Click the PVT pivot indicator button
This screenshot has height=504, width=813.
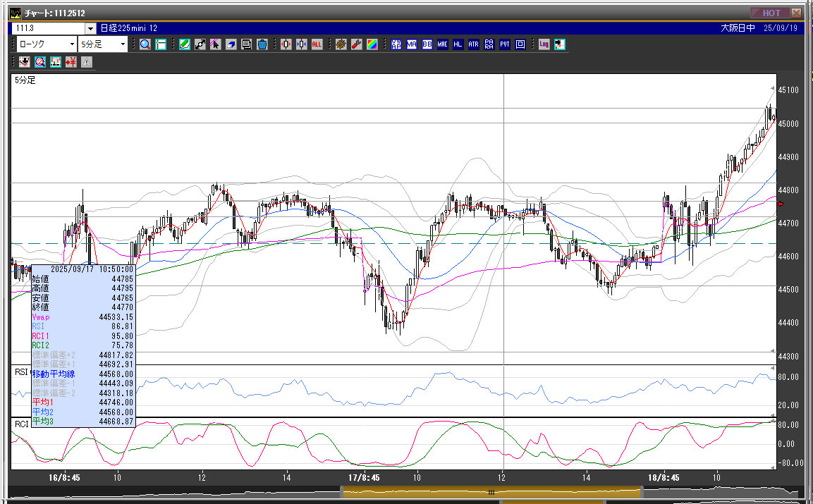click(x=505, y=44)
